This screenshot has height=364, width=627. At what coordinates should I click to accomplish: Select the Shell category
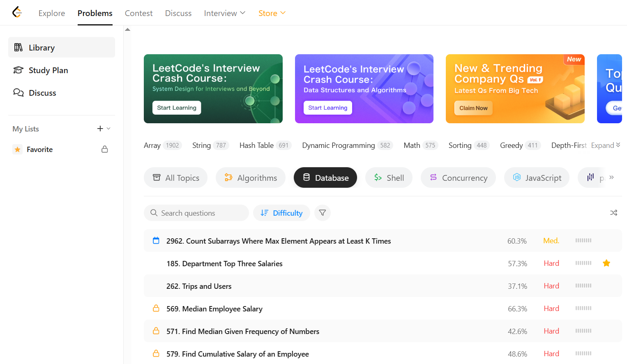click(x=389, y=177)
